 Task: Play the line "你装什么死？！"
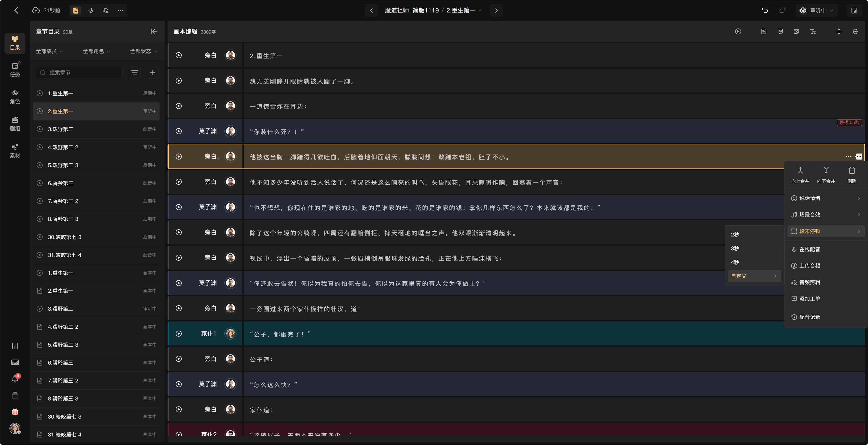click(x=179, y=131)
